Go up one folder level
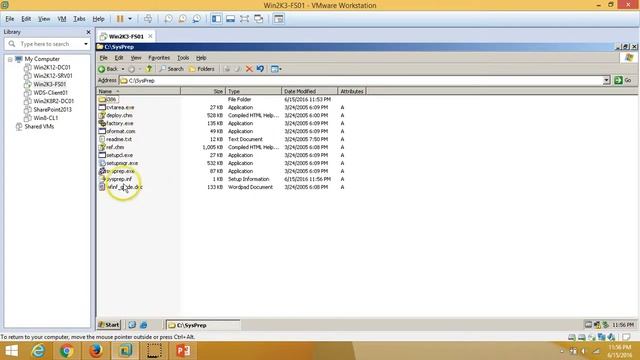Image resolution: width=640 pixels, height=360 pixels. point(149,69)
